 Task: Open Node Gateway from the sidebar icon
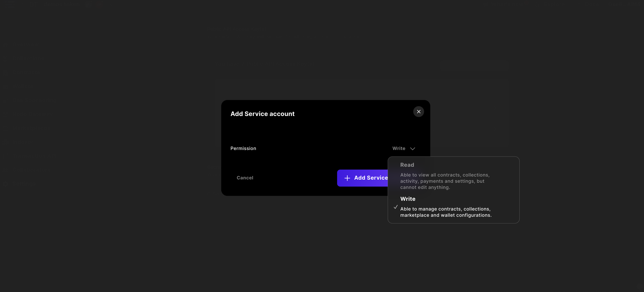coord(5,114)
